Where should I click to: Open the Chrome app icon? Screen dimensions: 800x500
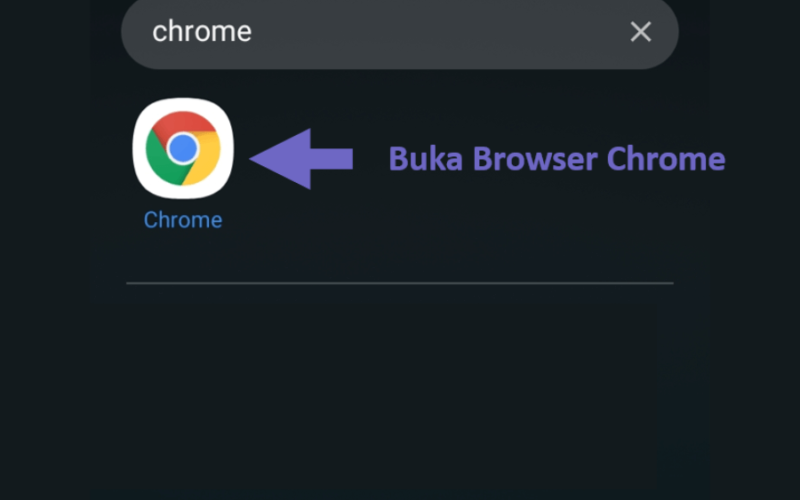[183, 148]
